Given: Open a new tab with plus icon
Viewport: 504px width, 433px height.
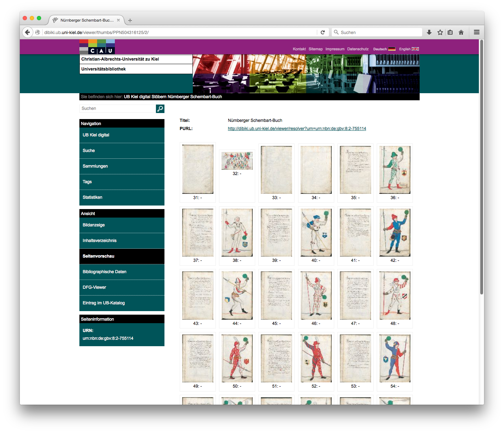Looking at the screenshot, I should pyautogui.click(x=130, y=20).
